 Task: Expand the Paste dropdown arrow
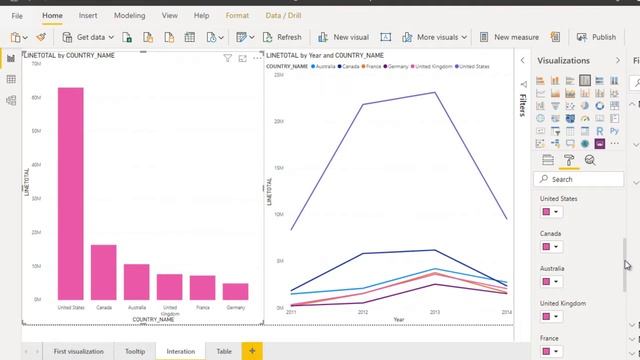[25, 38]
